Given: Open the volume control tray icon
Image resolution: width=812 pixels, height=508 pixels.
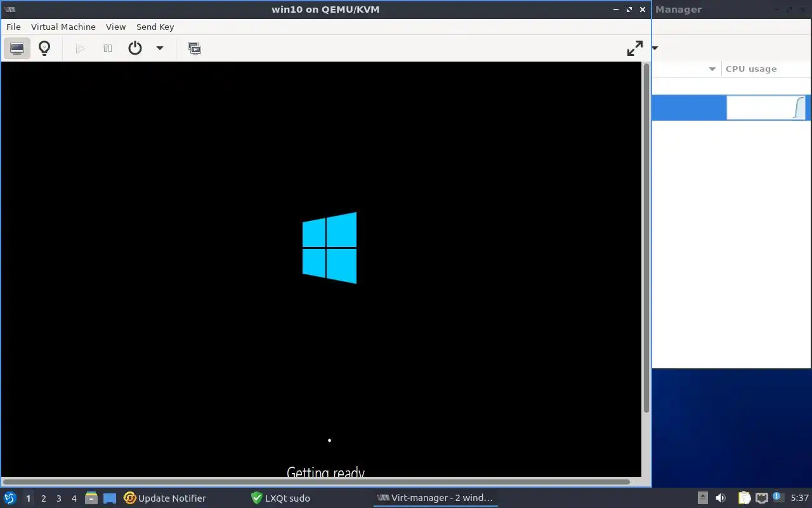Looking at the screenshot, I should 721,498.
